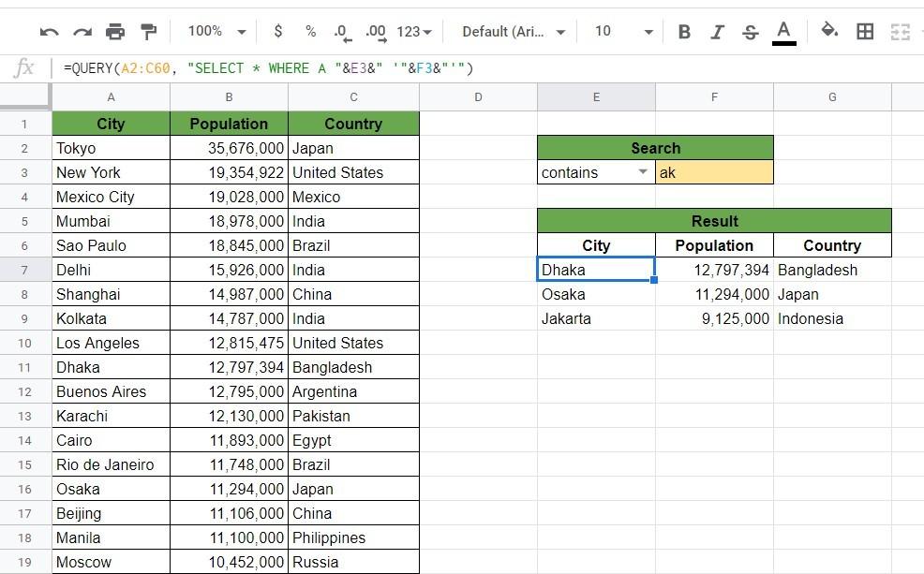This screenshot has height=574, width=924.
Task: Increase decimal places button
Action: [376, 32]
